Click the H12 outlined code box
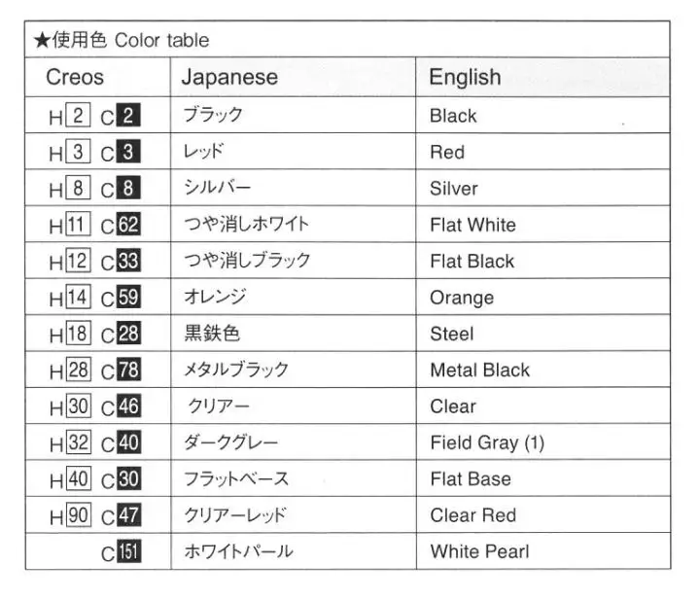The height and width of the screenshot is (600, 700). pyautogui.click(x=78, y=261)
